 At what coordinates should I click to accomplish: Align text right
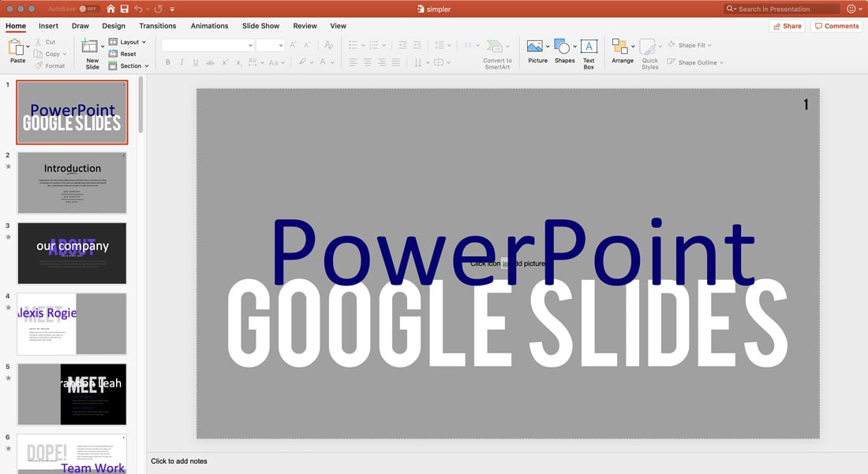(381, 62)
